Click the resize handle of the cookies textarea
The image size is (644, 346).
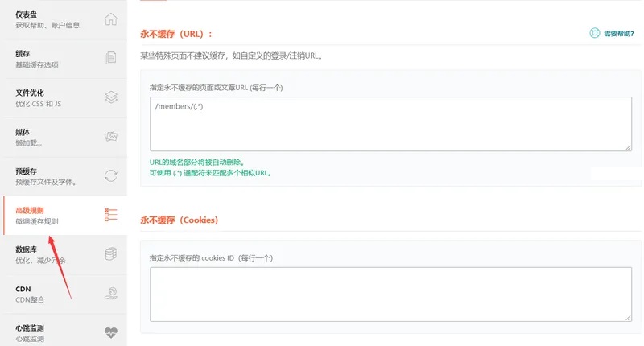[627, 317]
